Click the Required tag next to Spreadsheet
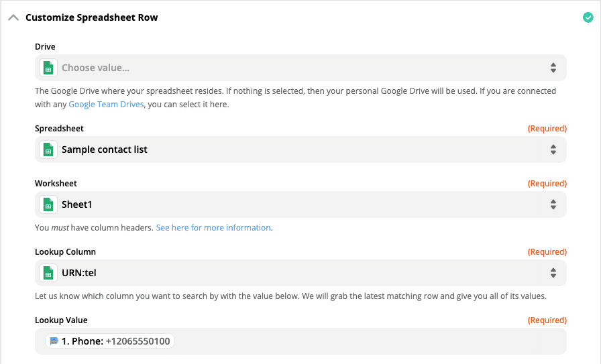The height and width of the screenshot is (364, 601). pos(547,128)
